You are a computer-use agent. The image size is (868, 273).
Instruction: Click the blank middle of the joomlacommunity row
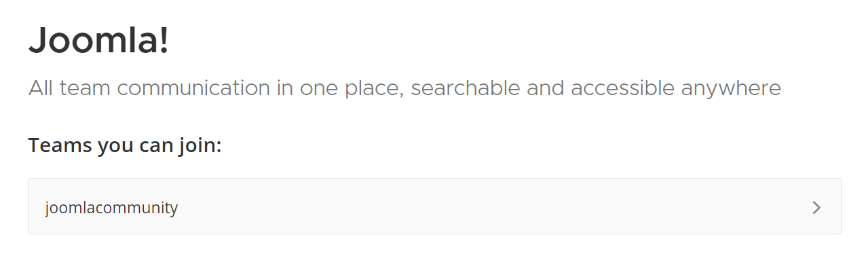tap(475, 206)
